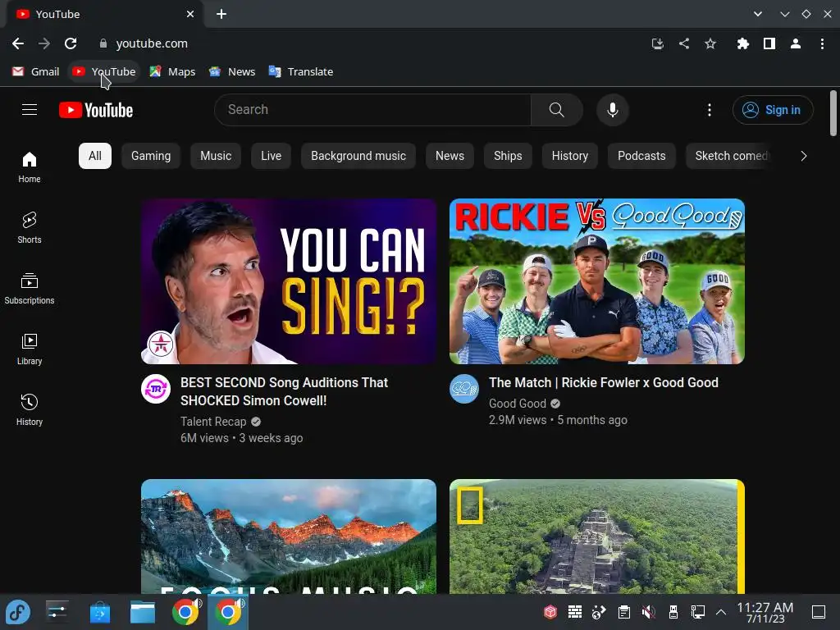This screenshot has width=840, height=630.
Task: Open Shorts from sidebar
Action: (x=30, y=228)
